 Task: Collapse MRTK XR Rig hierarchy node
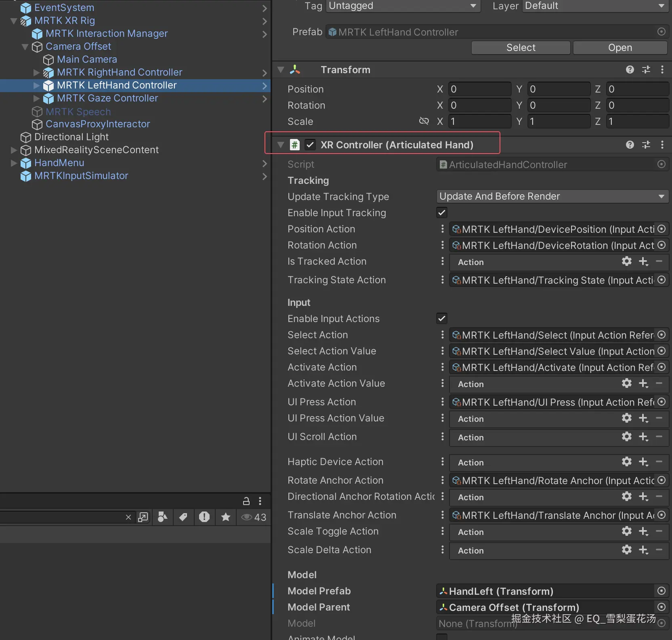click(14, 21)
